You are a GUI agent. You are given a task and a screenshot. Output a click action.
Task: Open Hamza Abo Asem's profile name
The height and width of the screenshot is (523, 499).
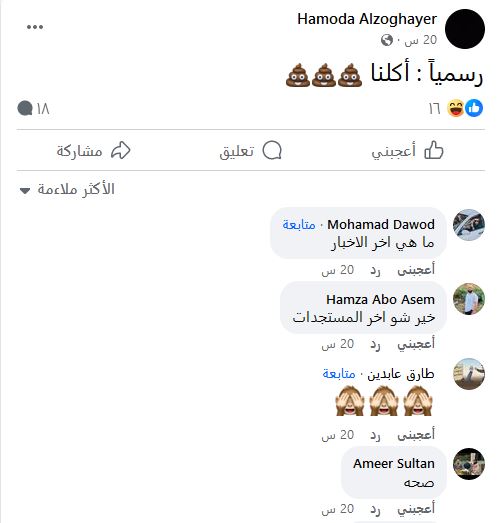[x=380, y=299]
